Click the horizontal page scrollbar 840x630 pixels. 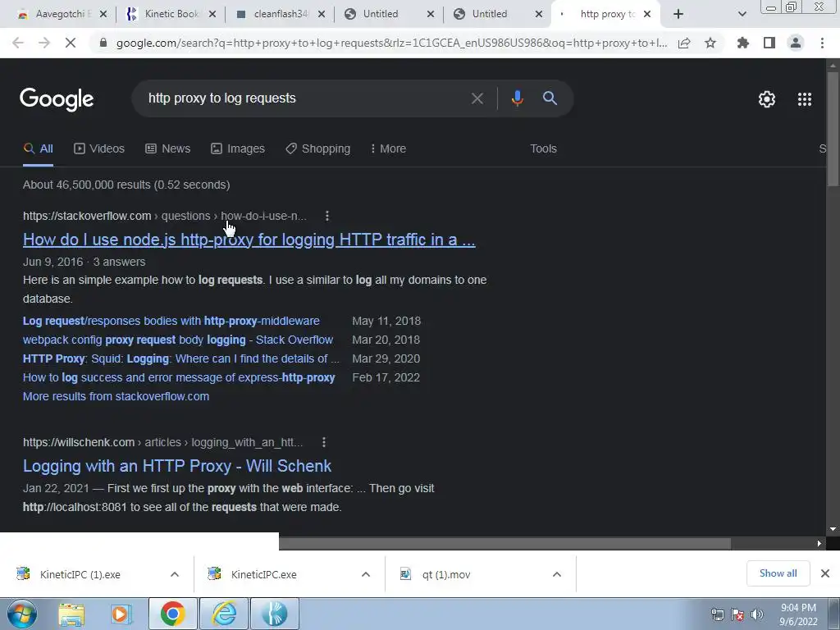(504, 544)
